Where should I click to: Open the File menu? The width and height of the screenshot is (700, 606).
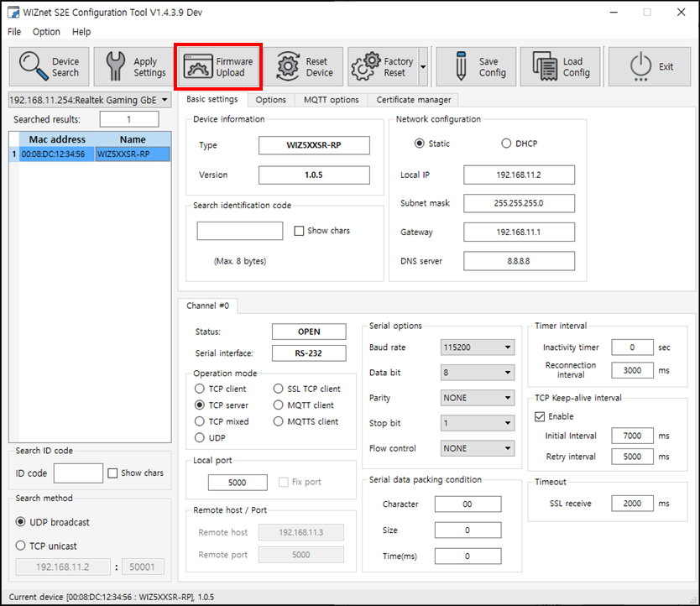pyautogui.click(x=14, y=32)
